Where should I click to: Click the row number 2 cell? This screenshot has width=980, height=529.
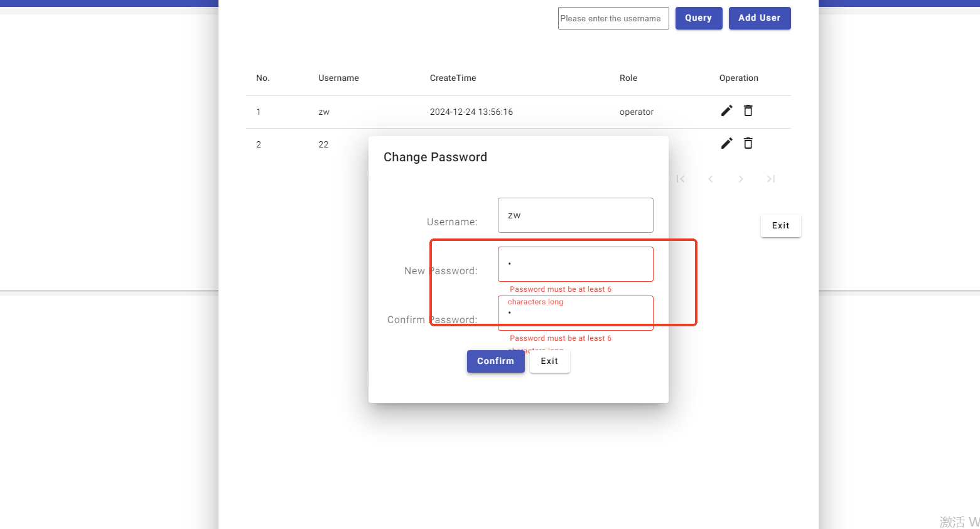[x=259, y=145]
